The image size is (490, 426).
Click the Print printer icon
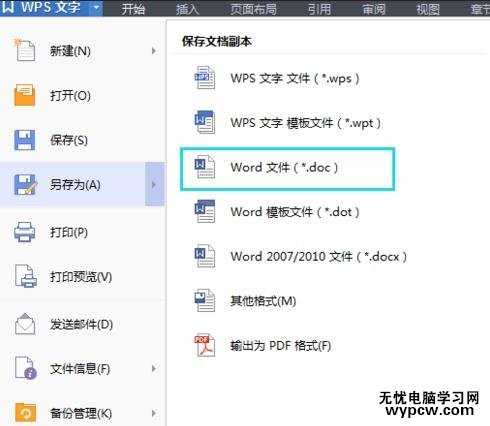[x=25, y=232]
